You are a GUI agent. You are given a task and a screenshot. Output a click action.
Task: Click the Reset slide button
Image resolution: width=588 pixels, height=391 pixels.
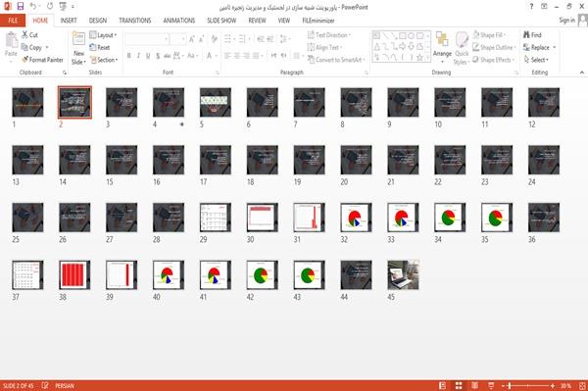[x=100, y=48]
